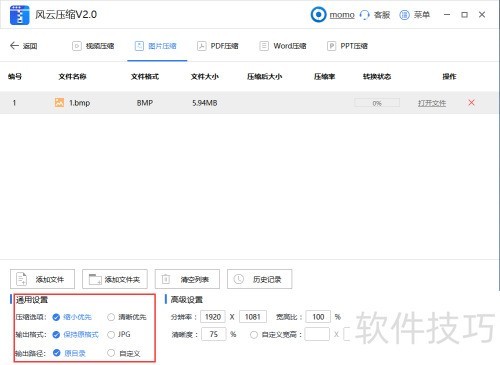
Task: Select 自定义 output path
Action: point(124,353)
